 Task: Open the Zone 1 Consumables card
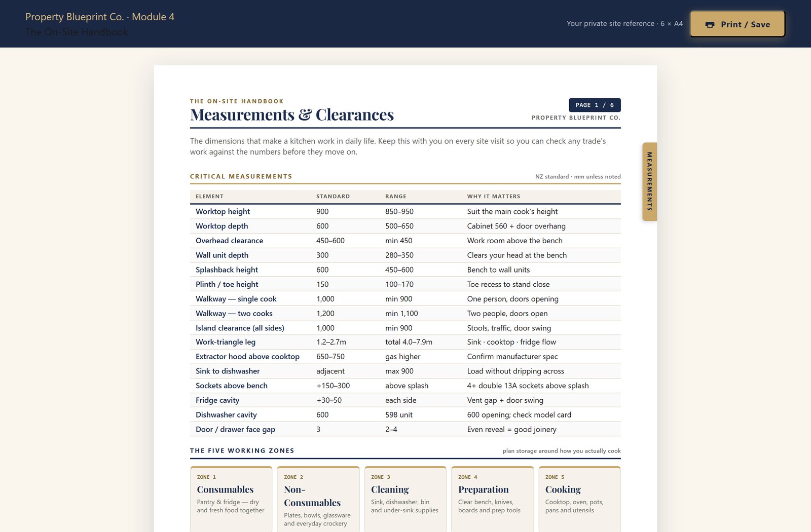click(x=231, y=499)
